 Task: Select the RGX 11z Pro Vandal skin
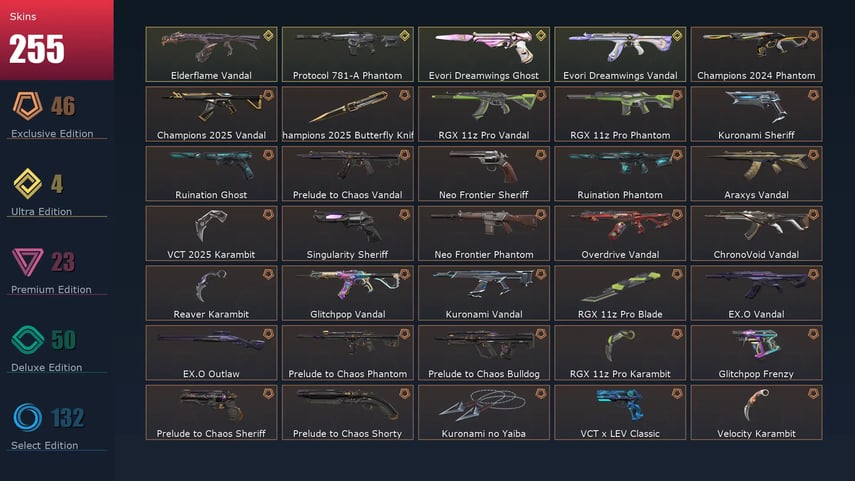coord(484,114)
